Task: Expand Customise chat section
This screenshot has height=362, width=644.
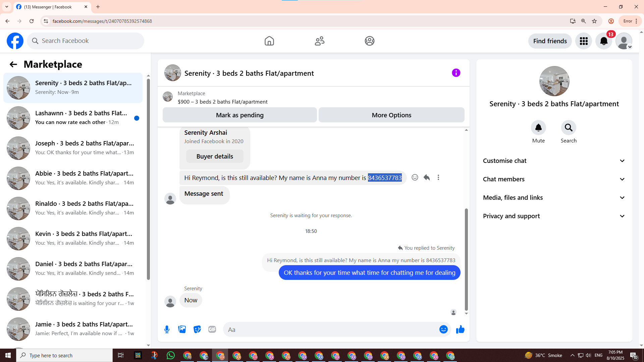Action: coord(554,161)
